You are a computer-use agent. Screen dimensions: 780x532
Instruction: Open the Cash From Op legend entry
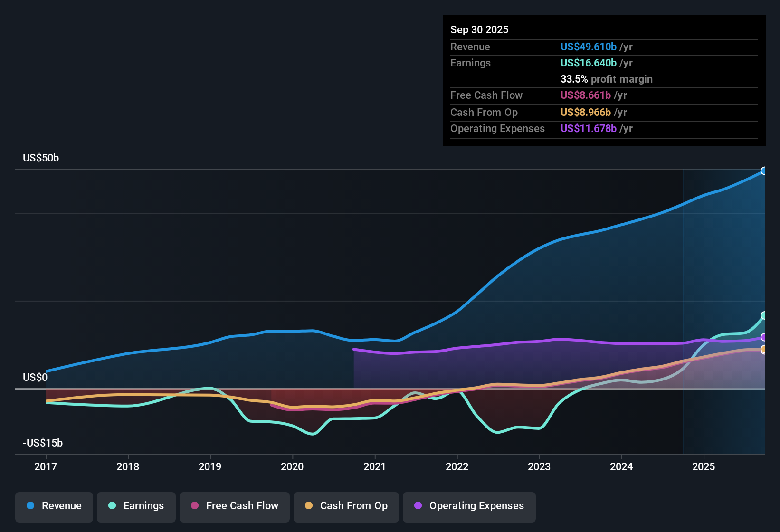point(346,506)
